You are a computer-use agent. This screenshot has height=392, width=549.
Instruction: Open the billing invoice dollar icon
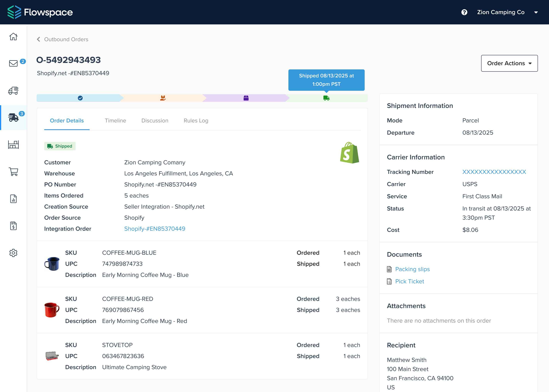coord(13,226)
